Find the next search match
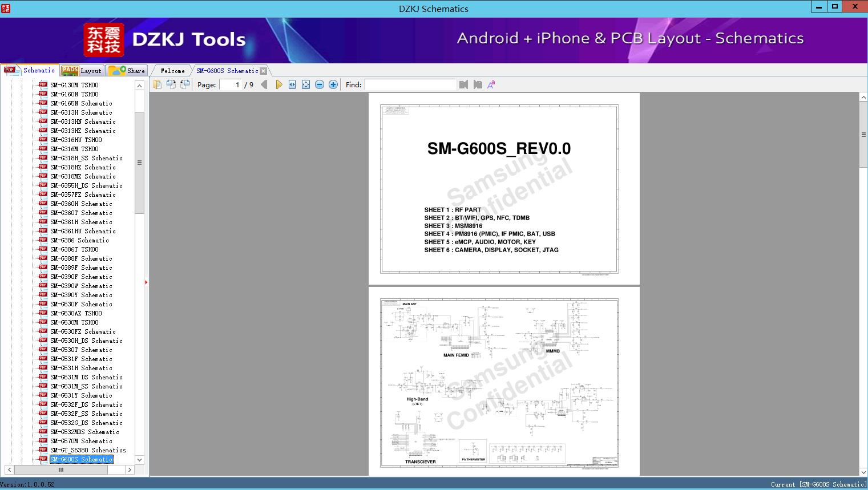The image size is (868, 490). [478, 84]
